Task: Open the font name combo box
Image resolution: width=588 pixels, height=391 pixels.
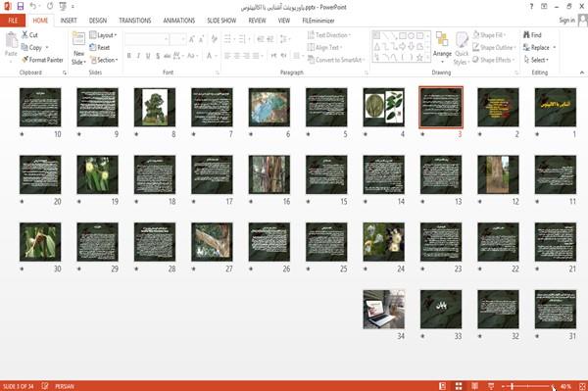Action: pos(147,39)
